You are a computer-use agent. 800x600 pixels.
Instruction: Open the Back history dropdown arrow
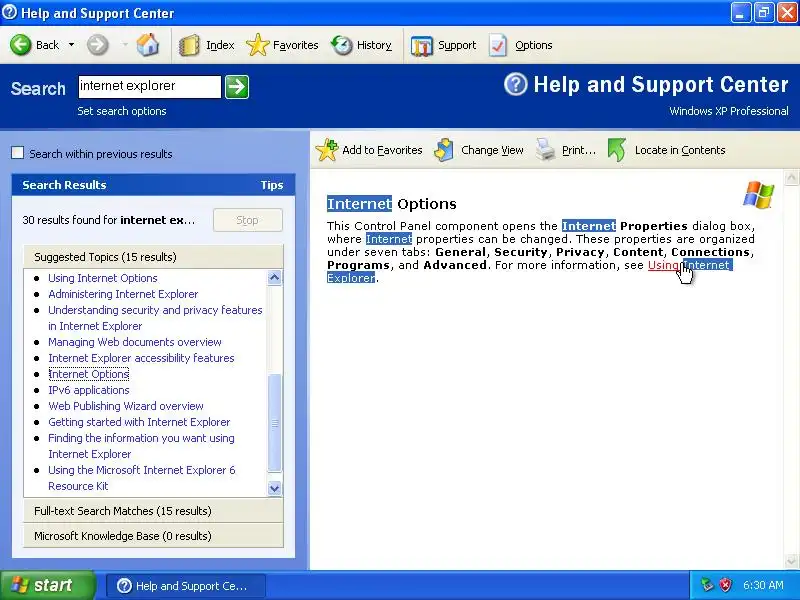tap(71, 45)
